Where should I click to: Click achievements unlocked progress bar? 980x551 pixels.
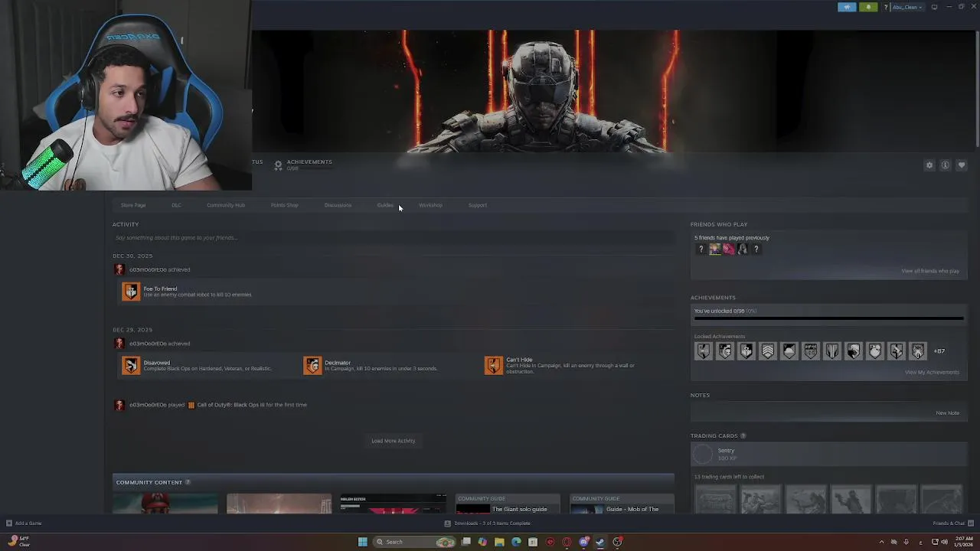(x=828, y=318)
